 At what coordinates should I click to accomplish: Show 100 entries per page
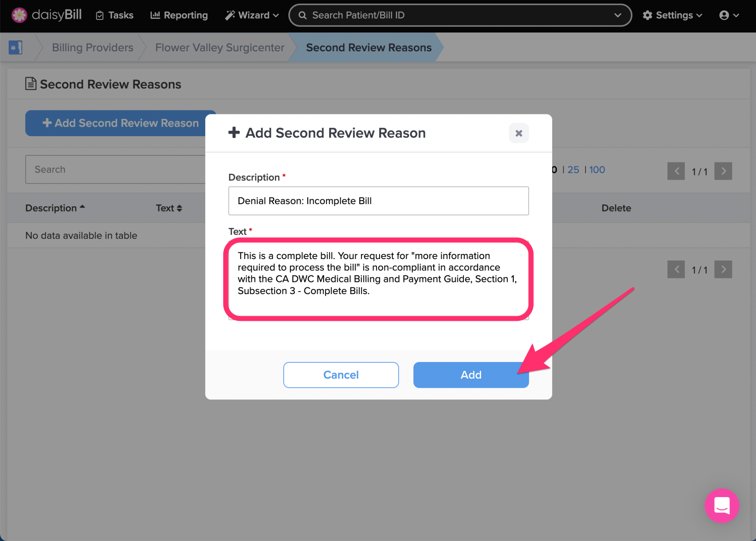coord(597,170)
